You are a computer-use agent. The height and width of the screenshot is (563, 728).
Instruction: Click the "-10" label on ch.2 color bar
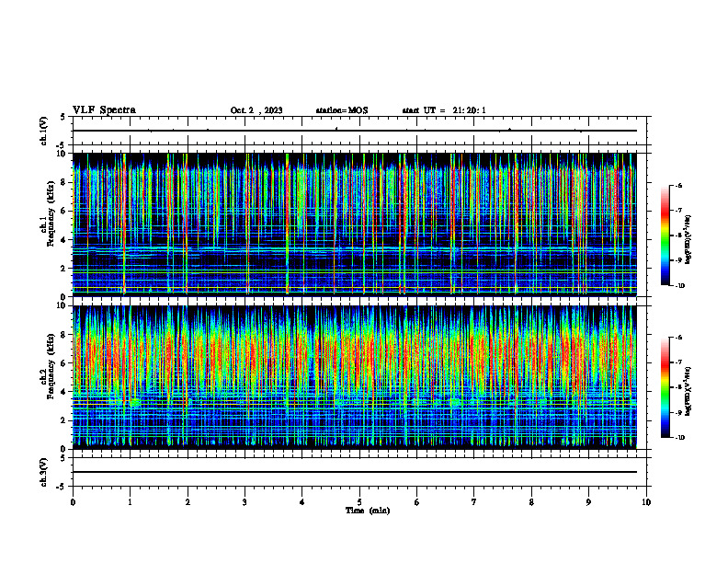[679, 438]
